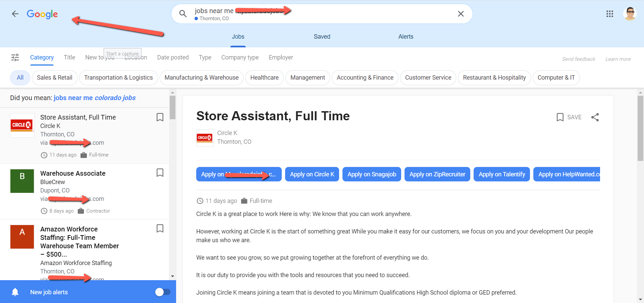Apply on Circle K
This screenshot has height=303, width=644.
[x=312, y=174]
